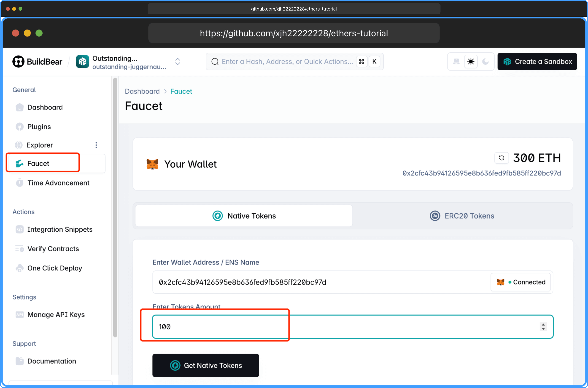Viewport: 588px width, 388px height.
Task: Click the General section label
Action: [24, 90]
